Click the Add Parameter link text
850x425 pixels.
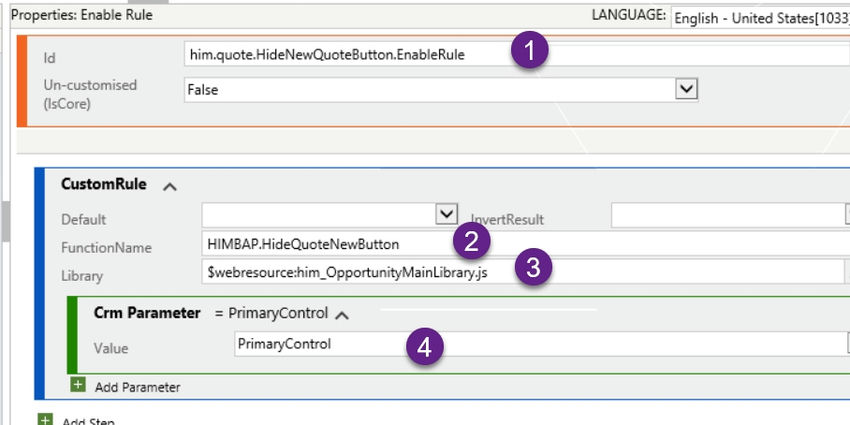[137, 386]
